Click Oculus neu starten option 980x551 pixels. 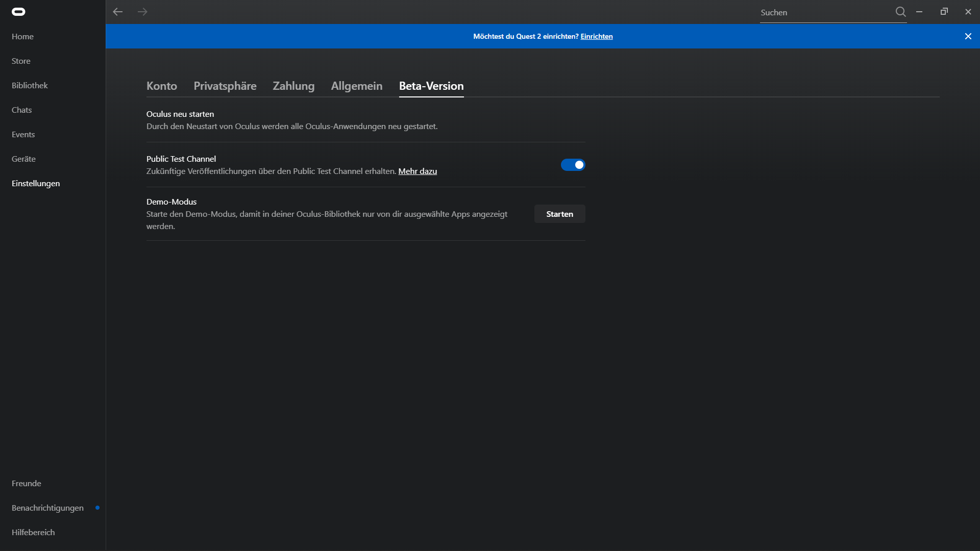(180, 114)
